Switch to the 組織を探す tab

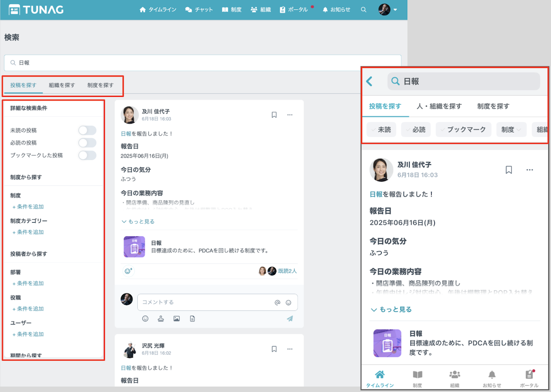62,85
